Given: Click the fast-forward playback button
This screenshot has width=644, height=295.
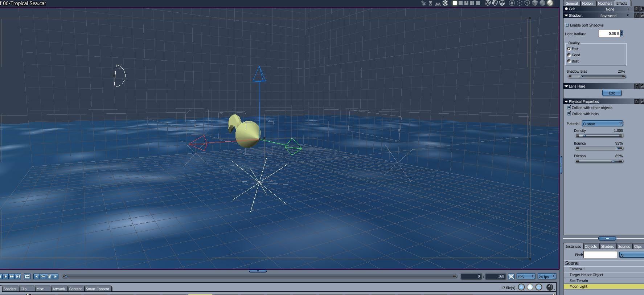Looking at the screenshot, I should coord(12,276).
